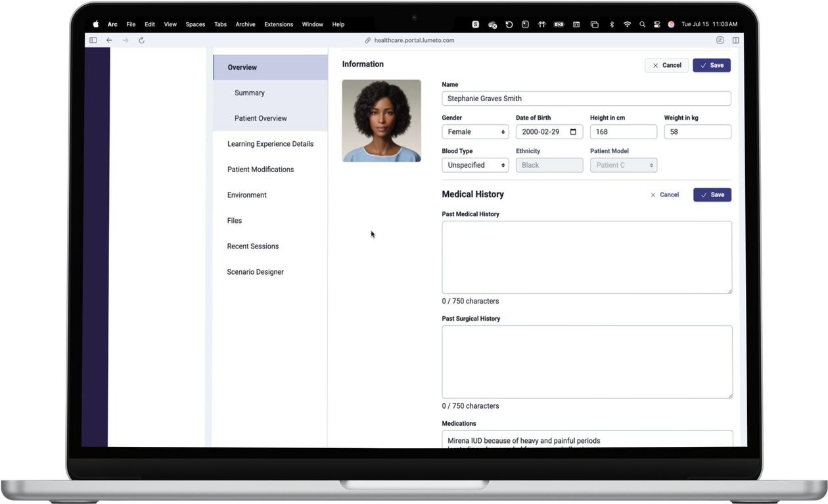The image size is (828, 504).
Task: Open the site controls icon at toolbar right
Action: [x=720, y=40]
